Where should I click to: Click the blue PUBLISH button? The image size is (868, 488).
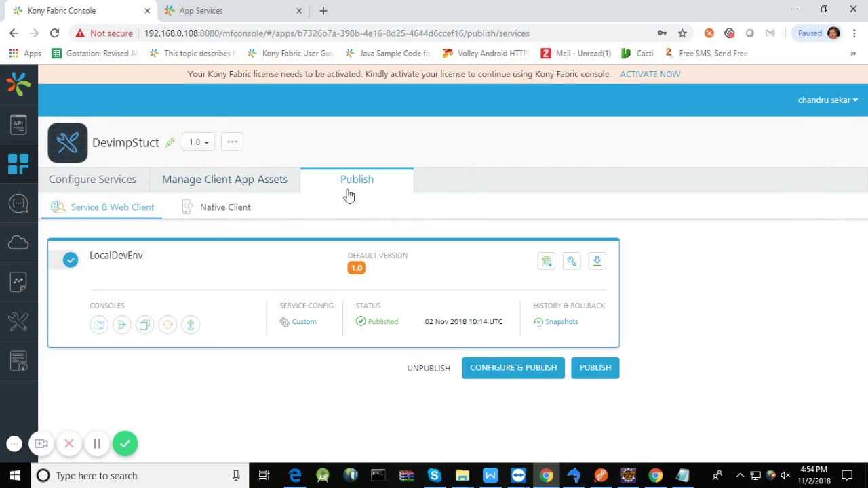595,368
